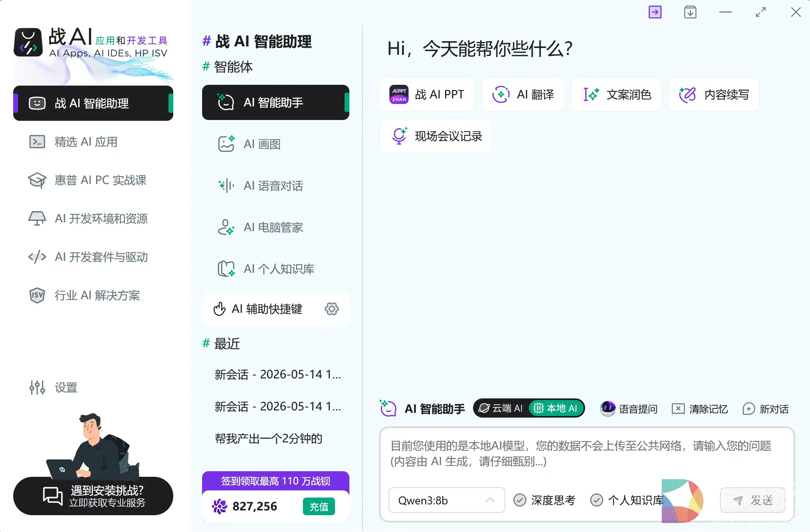Open recent chat 帮我产出一个2分钟的
This screenshot has width=810, height=532.
tap(269, 438)
